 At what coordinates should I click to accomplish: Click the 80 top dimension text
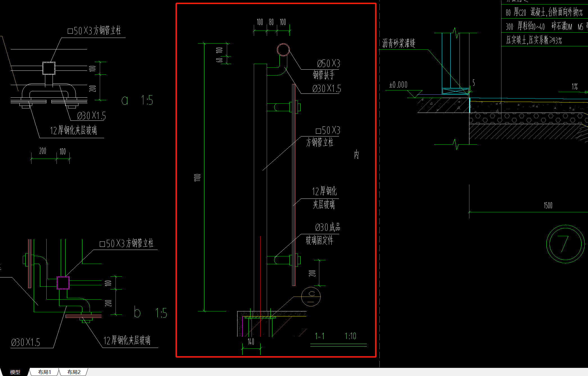pyautogui.click(x=271, y=22)
